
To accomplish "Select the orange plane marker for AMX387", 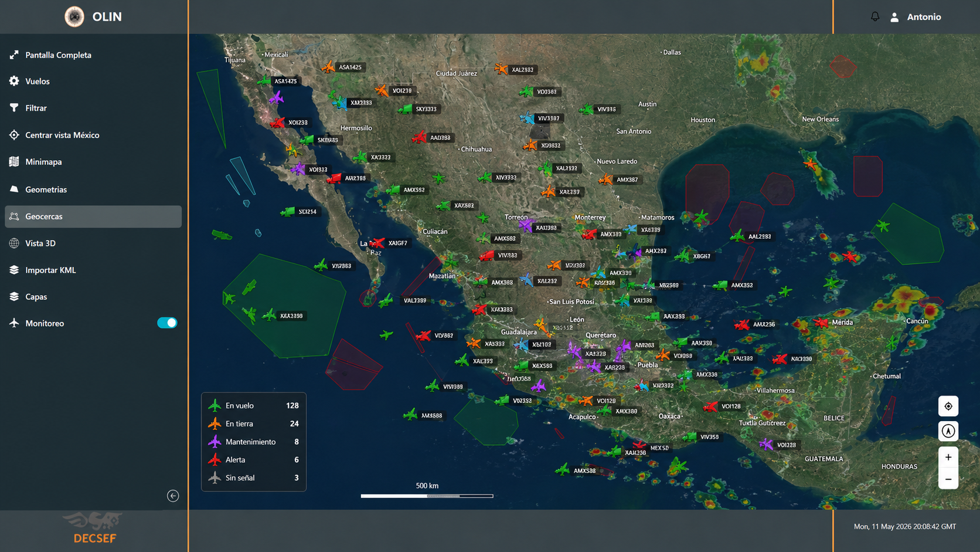I will 605,180.
